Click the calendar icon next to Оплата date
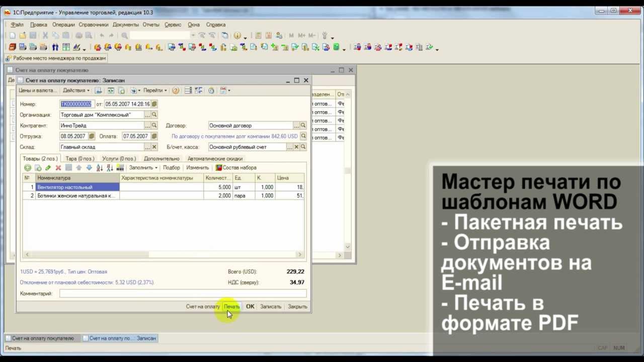The height and width of the screenshot is (362, 644). (x=154, y=136)
